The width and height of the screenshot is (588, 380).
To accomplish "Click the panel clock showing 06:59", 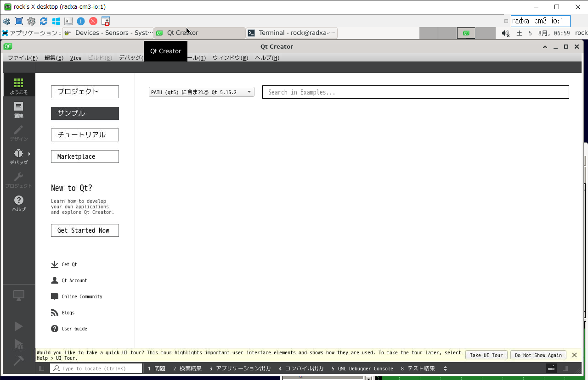I will [543, 33].
